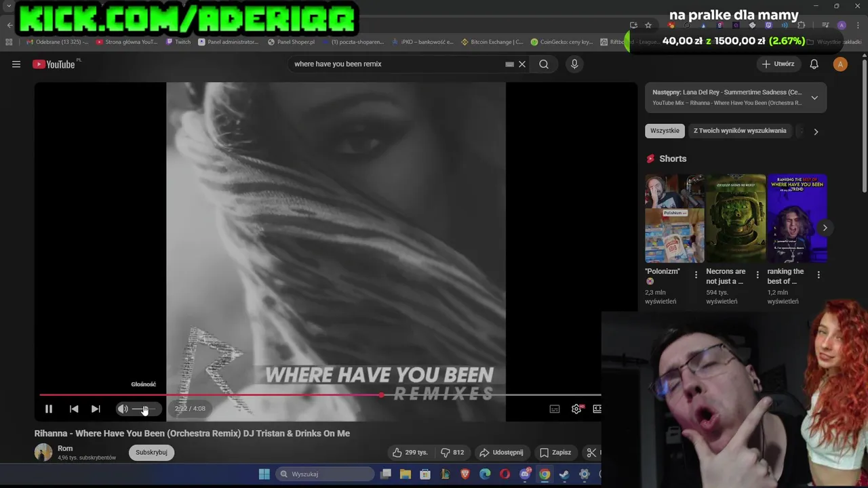Open the Panel administrator bookmark
This screenshot has width=868, height=488.
(x=229, y=42)
